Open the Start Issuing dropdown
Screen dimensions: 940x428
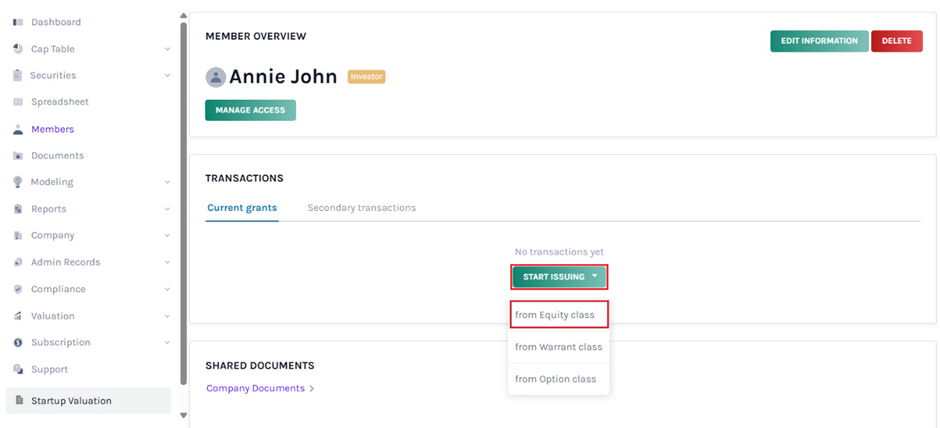[559, 277]
